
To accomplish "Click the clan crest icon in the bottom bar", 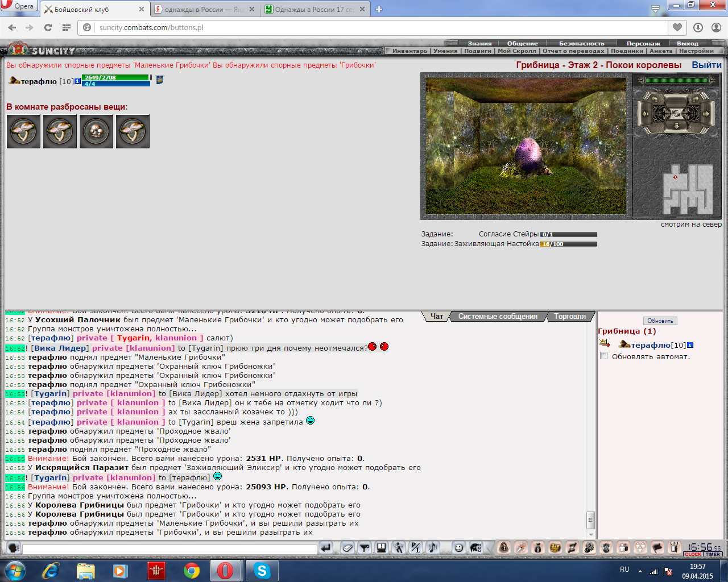I will [x=606, y=548].
